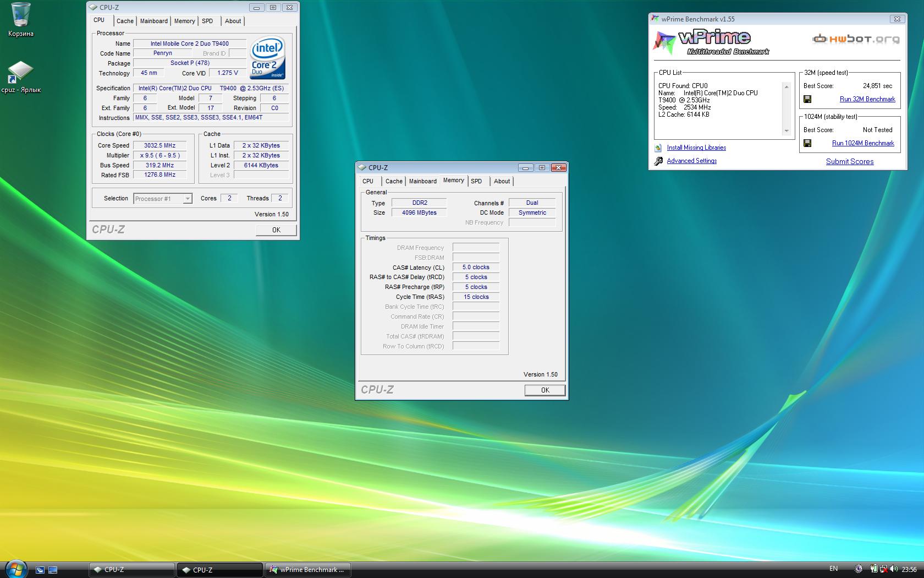Image resolution: width=924 pixels, height=578 pixels.
Task: Click the DC Mode value Symmetric
Action: point(532,212)
